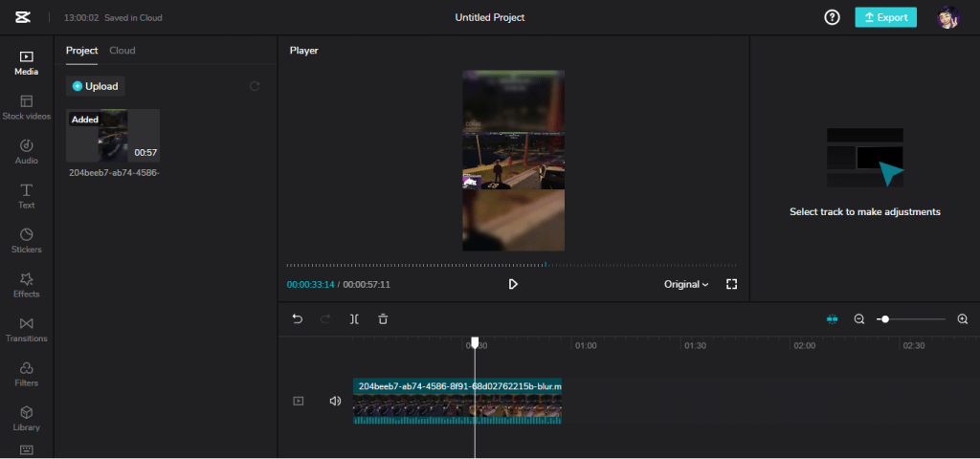The height and width of the screenshot is (459, 980).
Task: Open the Filters panel
Action: (x=26, y=373)
